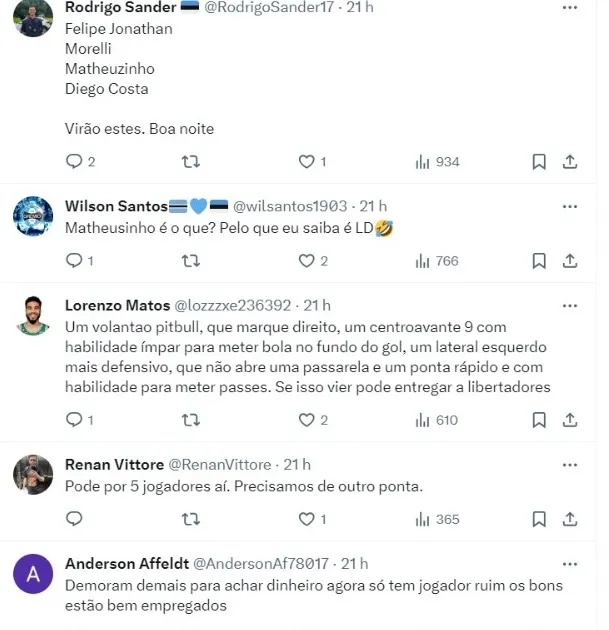Bookmark Lorenzo Matos's tweet

coord(539,420)
